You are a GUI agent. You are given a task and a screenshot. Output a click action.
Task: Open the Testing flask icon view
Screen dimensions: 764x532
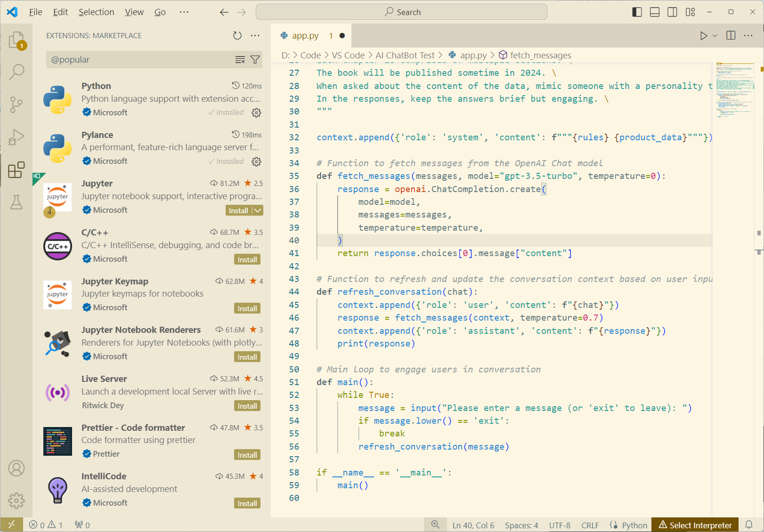pyautogui.click(x=16, y=202)
